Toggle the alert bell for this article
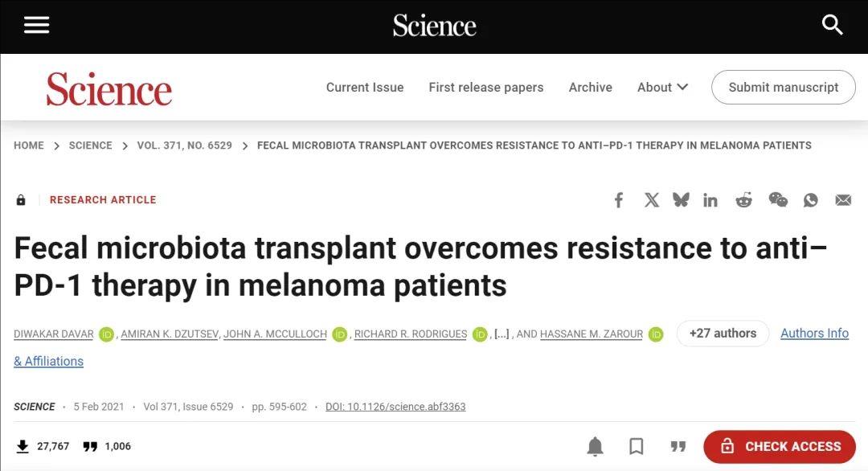 [595, 446]
